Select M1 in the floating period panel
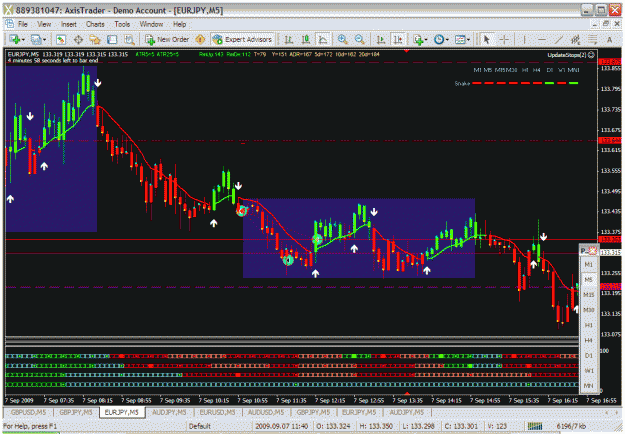 [x=588, y=265]
